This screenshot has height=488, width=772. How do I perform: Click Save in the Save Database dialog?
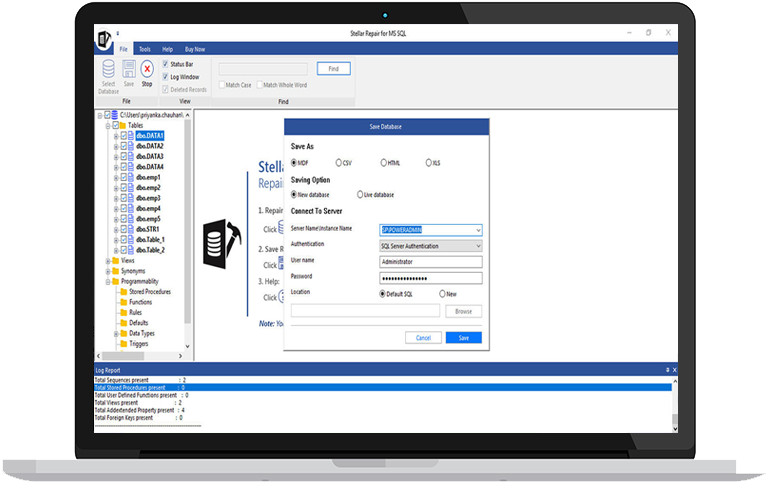tap(463, 338)
